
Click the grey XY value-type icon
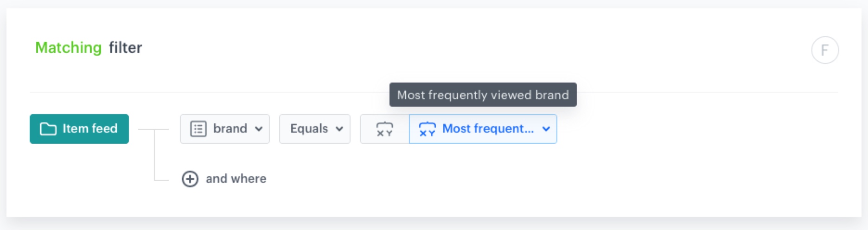[x=384, y=129]
